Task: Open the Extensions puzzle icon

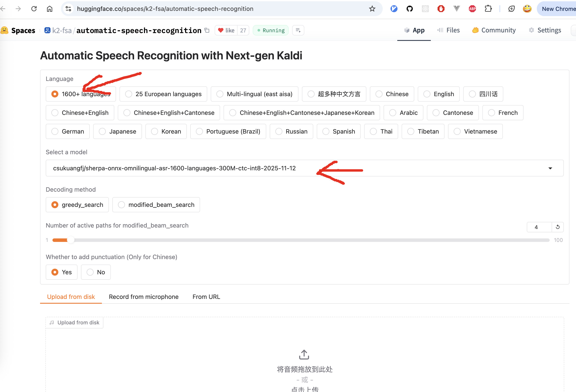Action: (488, 9)
